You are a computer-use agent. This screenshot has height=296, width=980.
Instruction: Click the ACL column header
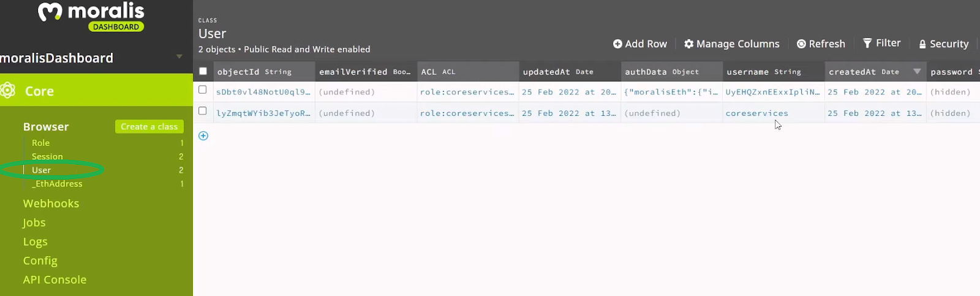coord(468,72)
